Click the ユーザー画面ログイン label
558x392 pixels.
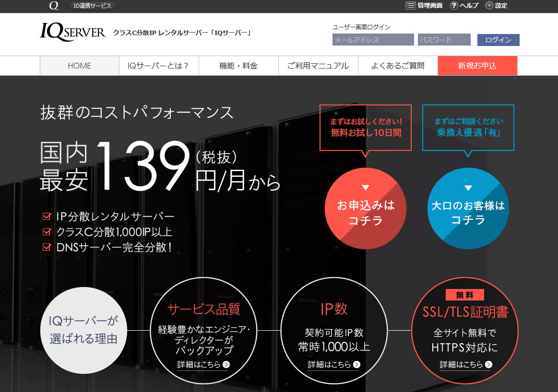pos(361,27)
